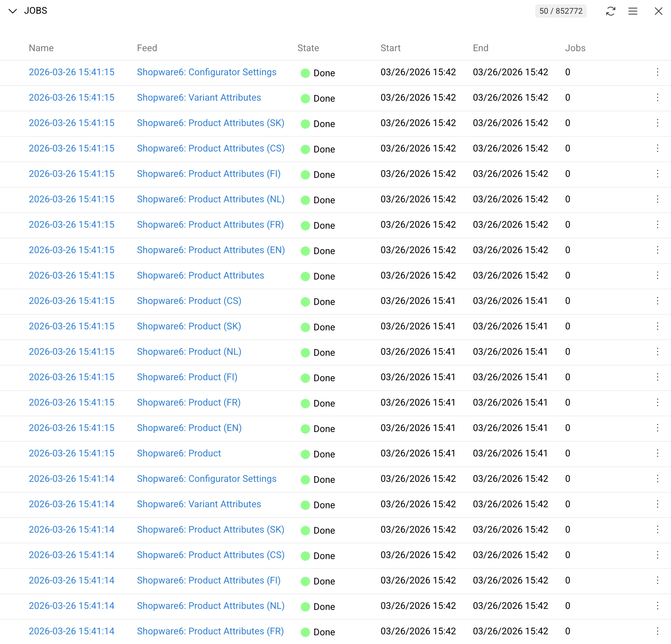Open Shopware6: Product (SK) feed link
The width and height of the screenshot is (671, 644).
(189, 326)
